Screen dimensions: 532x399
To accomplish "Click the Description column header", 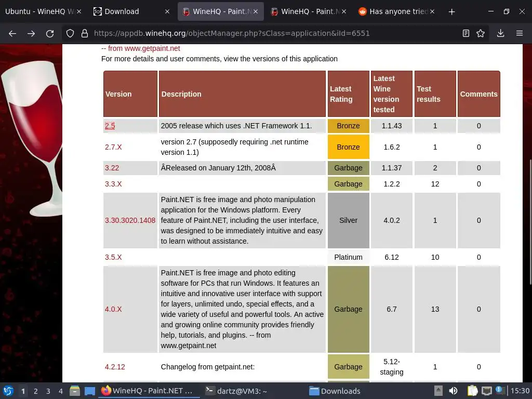I will coord(242,94).
